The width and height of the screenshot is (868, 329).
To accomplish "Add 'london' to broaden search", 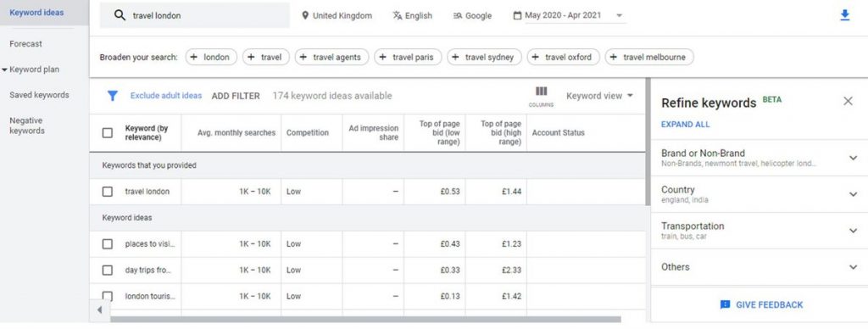I will click(211, 57).
